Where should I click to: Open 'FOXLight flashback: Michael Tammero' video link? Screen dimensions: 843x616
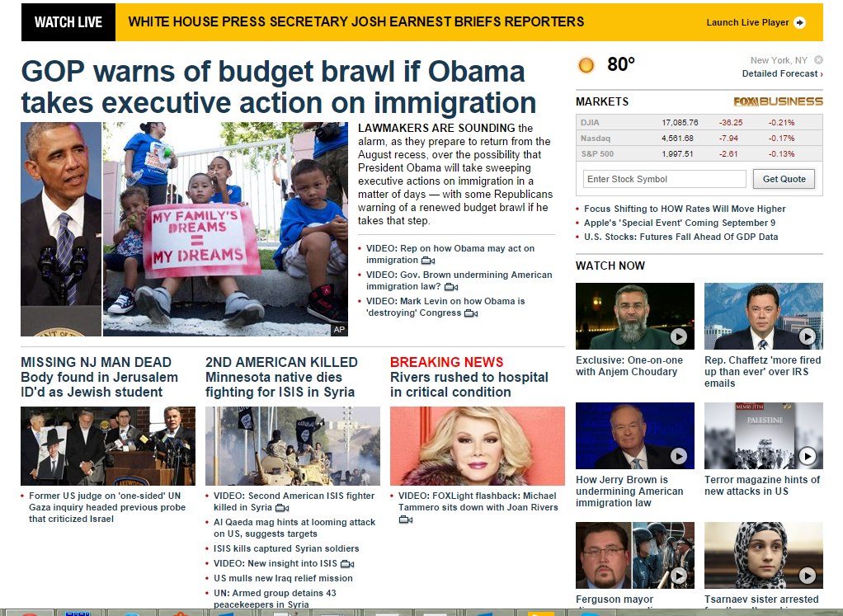[x=478, y=501]
